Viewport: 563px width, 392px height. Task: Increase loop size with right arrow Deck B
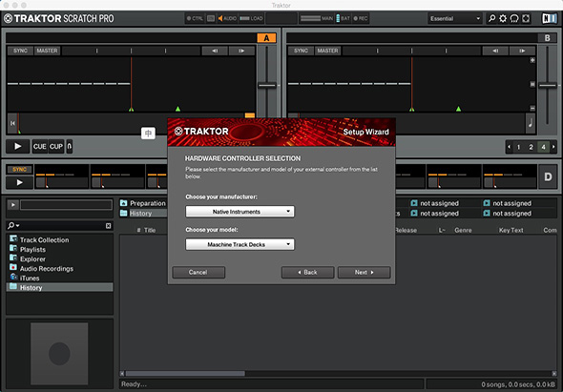tap(553, 147)
